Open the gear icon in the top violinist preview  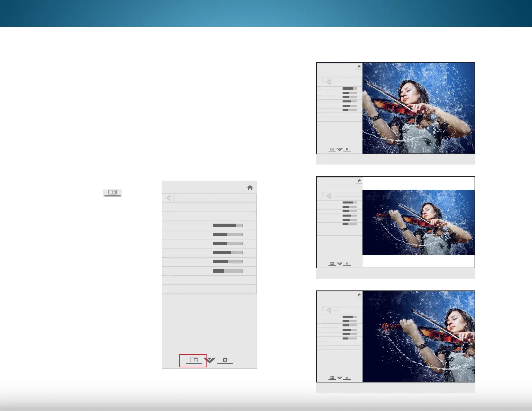(347, 149)
